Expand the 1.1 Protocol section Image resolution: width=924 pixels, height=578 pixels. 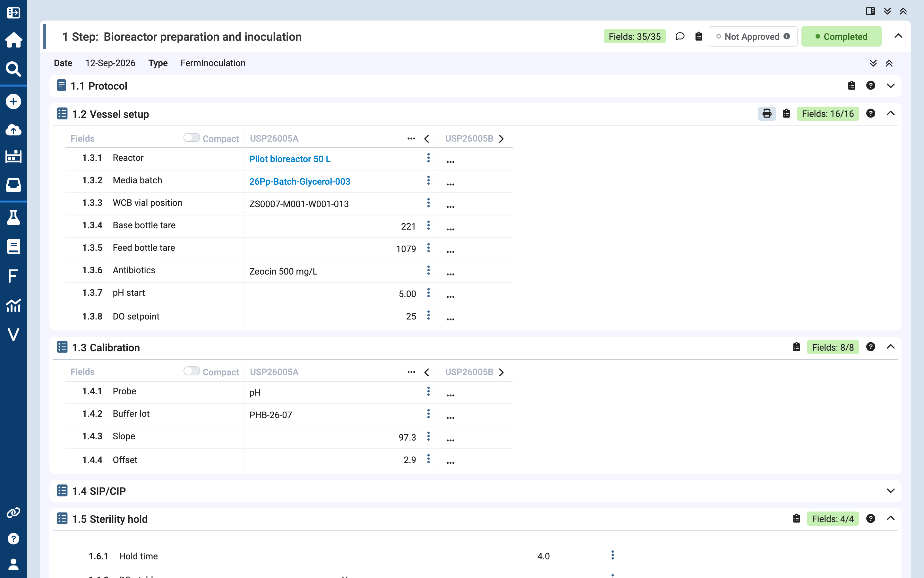pos(890,86)
